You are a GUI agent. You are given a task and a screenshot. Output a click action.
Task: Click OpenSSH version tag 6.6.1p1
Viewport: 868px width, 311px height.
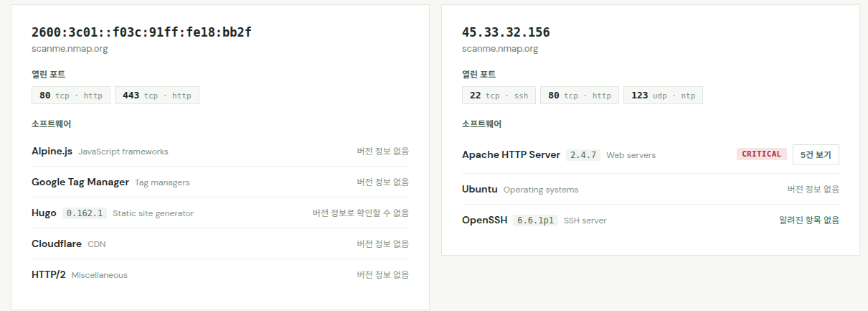[x=536, y=221]
